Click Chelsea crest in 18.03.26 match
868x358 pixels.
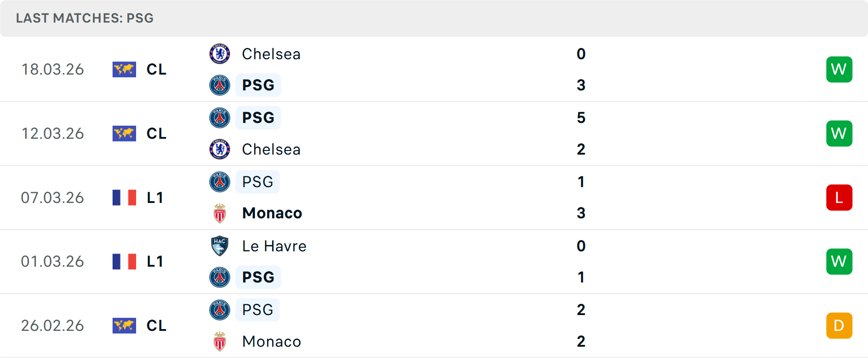(220, 54)
